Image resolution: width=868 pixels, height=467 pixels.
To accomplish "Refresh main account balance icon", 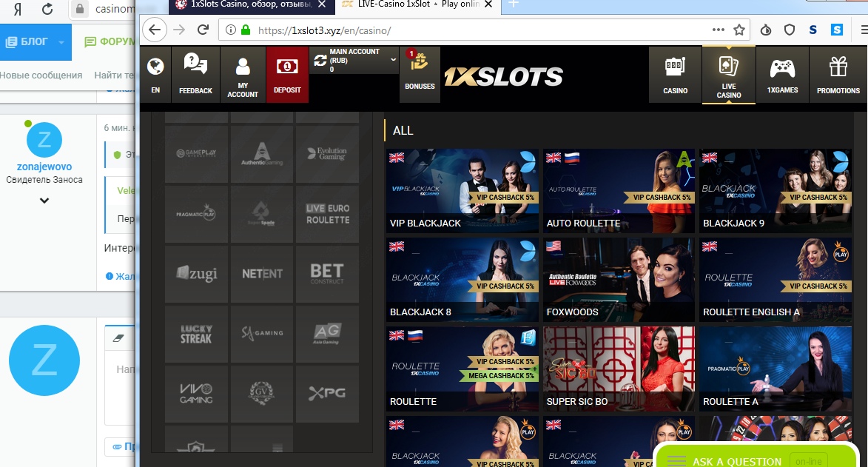I will tap(320, 61).
